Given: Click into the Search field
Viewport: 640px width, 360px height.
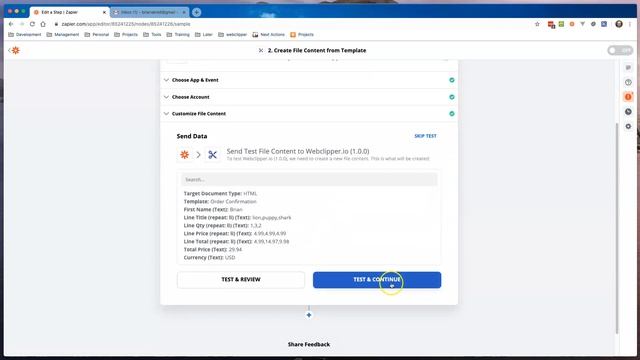Looking at the screenshot, I should pos(309,179).
